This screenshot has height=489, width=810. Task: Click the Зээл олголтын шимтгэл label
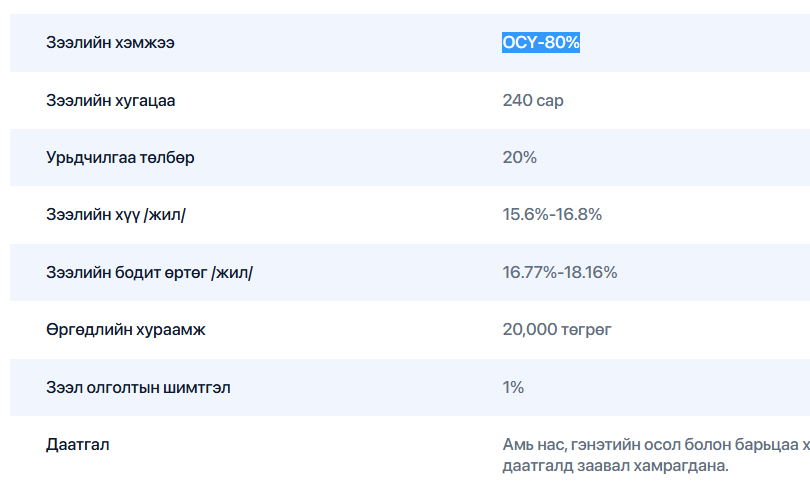click(138, 387)
